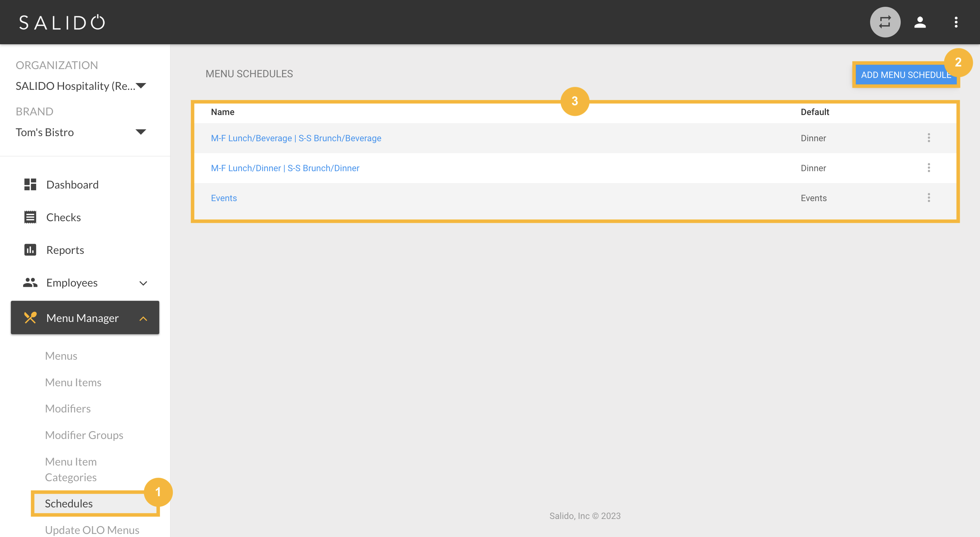Click the Default column header
The height and width of the screenshot is (537, 980).
815,112
